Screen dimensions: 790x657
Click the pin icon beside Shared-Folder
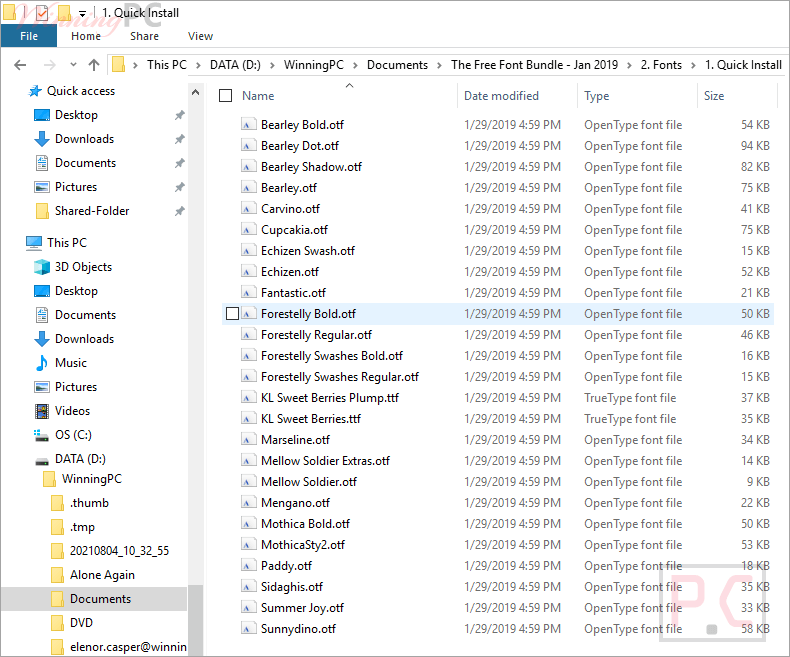tap(179, 211)
